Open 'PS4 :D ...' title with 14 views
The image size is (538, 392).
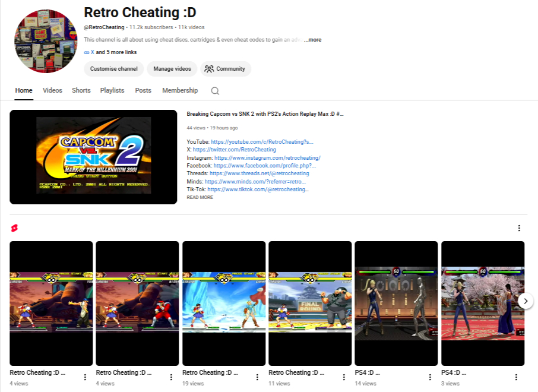367,372
